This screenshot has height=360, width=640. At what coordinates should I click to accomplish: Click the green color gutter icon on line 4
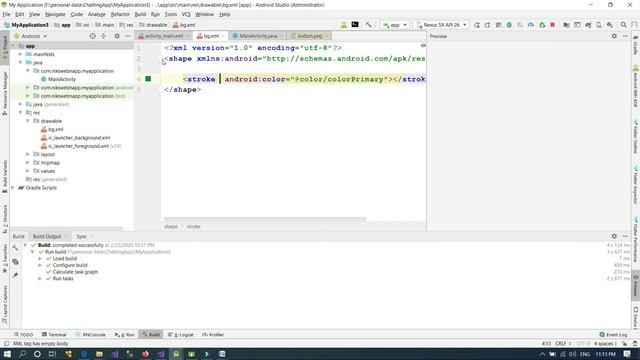pyautogui.click(x=148, y=79)
